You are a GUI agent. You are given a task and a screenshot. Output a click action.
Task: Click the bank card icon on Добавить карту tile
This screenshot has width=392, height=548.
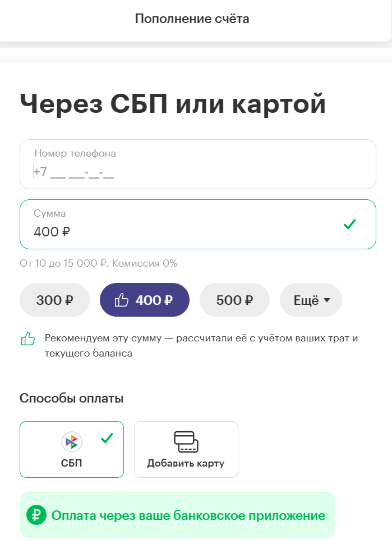(186, 442)
